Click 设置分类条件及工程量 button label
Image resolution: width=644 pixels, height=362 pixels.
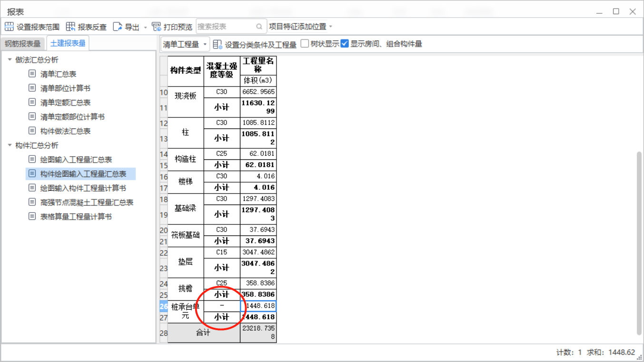(261, 45)
